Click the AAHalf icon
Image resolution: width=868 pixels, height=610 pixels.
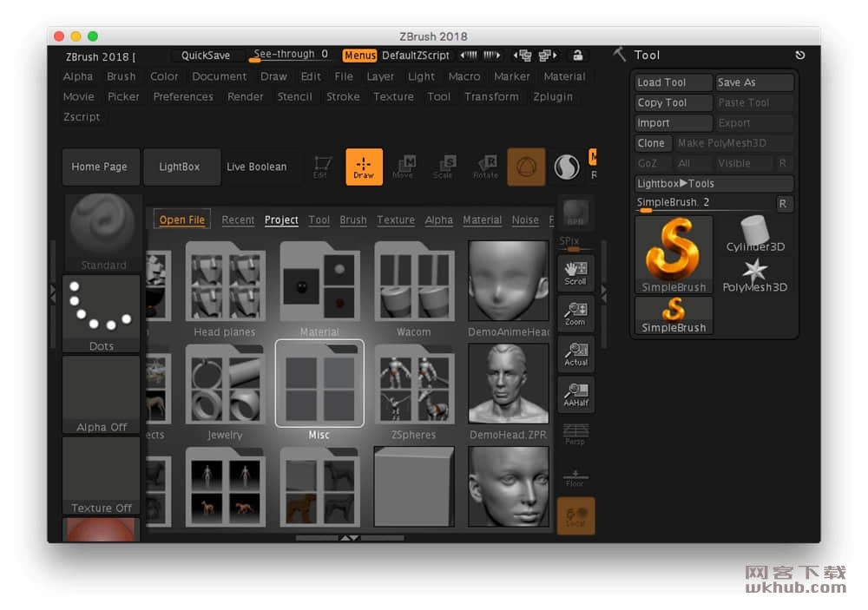click(575, 394)
